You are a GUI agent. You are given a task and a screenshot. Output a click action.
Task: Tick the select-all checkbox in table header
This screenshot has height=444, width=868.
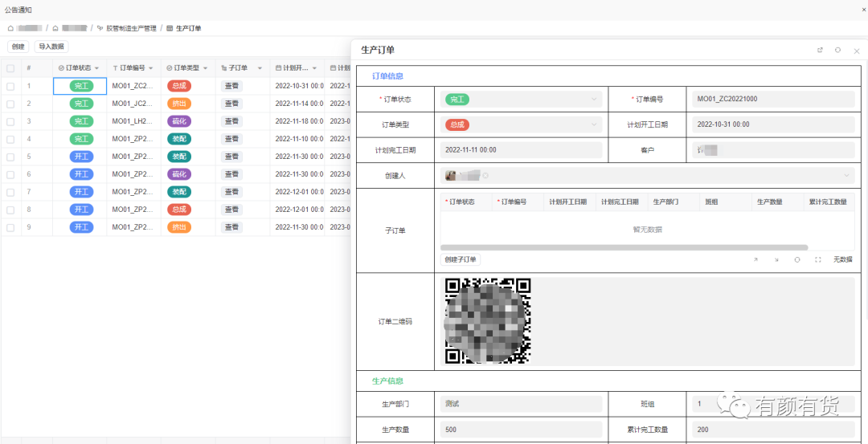pos(10,68)
